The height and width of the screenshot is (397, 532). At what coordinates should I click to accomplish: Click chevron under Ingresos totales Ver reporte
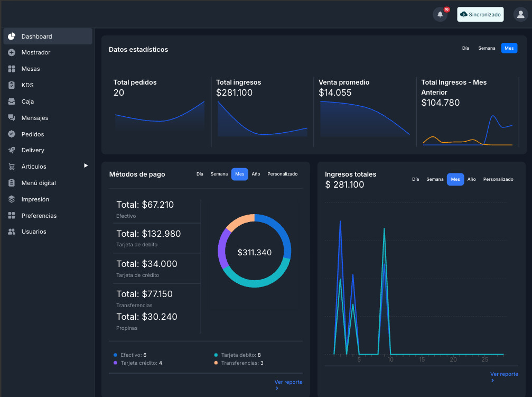click(x=493, y=381)
